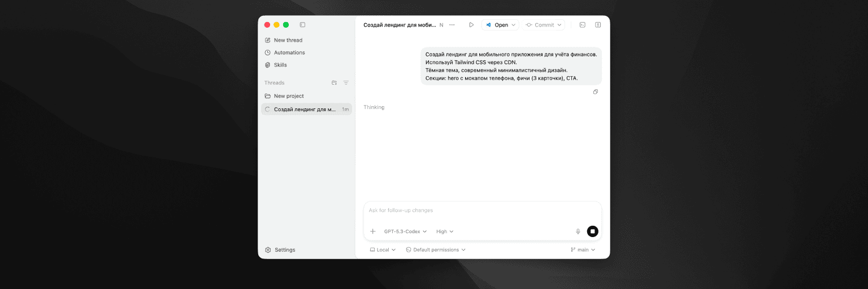
Task: Toggle the diff panel icon in header
Action: (598, 25)
